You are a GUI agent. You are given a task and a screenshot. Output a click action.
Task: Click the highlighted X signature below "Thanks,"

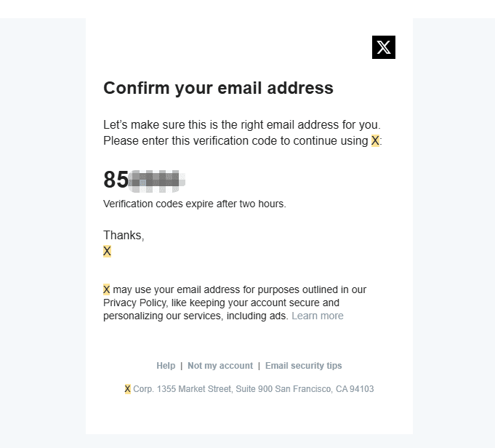107,252
